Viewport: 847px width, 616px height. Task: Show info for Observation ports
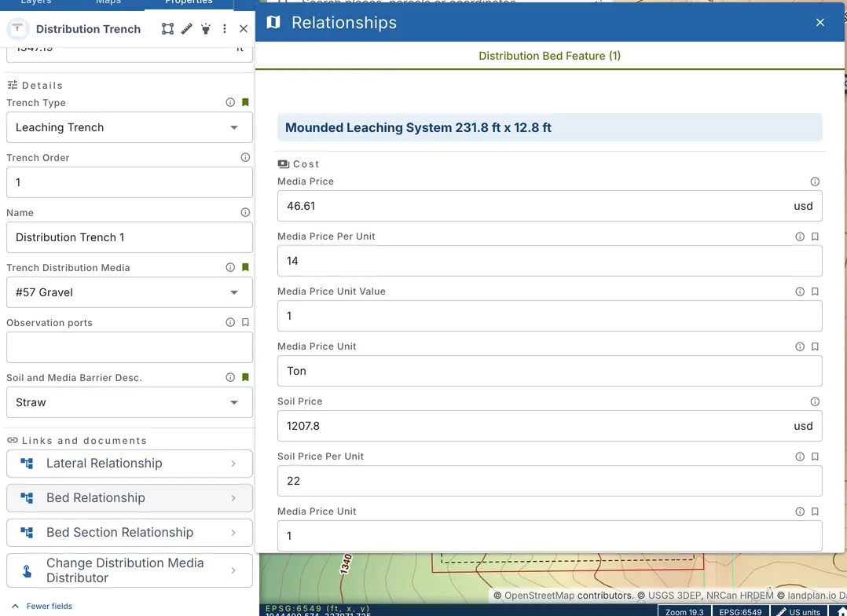pyautogui.click(x=230, y=322)
